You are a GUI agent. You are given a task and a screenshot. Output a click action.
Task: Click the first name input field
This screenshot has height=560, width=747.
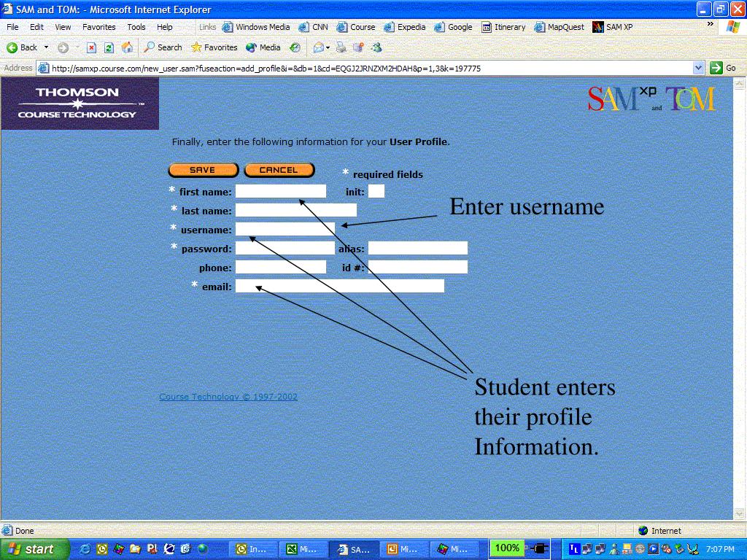tap(281, 192)
